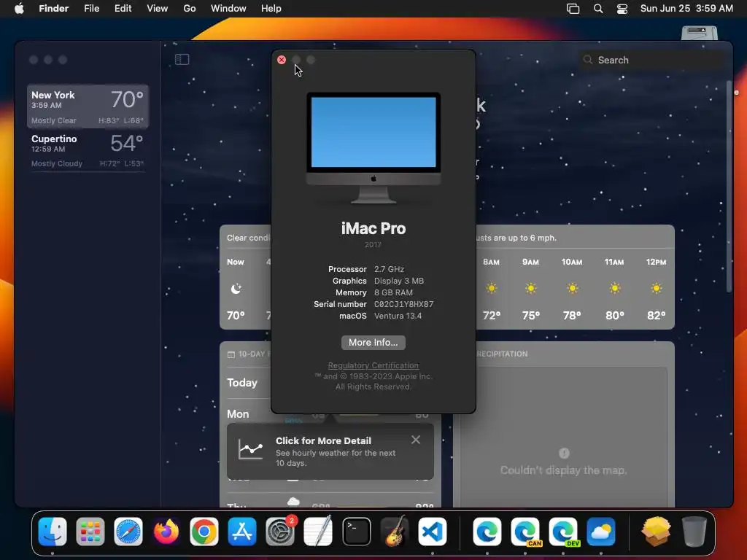Open the Finder menu
This screenshot has height=560, width=747.
click(53, 9)
